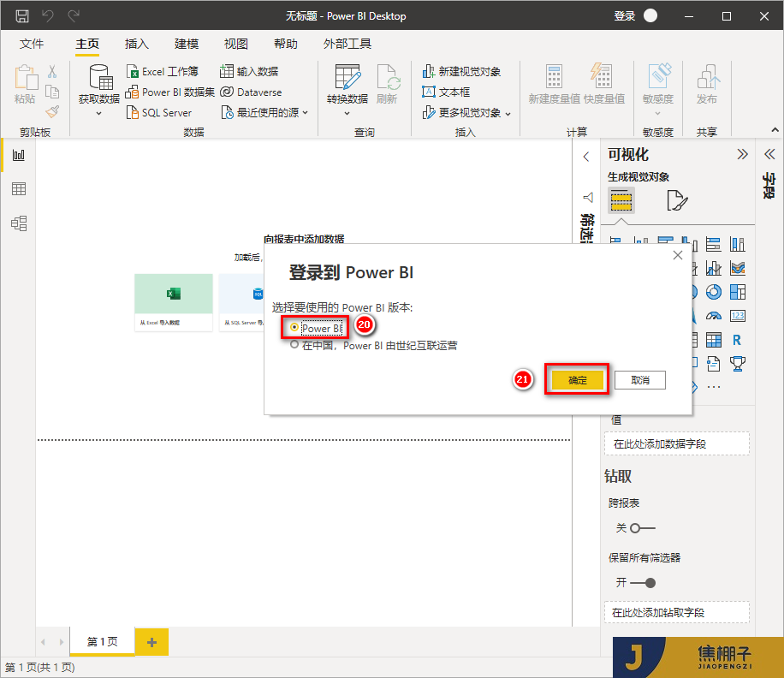Click the Copy icon in clipboard group
784x678 pixels.
point(52,92)
